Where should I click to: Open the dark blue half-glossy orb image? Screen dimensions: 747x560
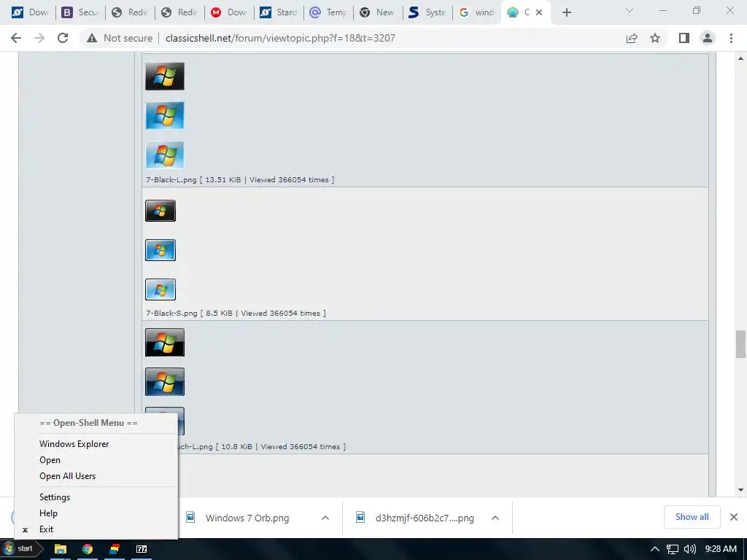point(165,381)
